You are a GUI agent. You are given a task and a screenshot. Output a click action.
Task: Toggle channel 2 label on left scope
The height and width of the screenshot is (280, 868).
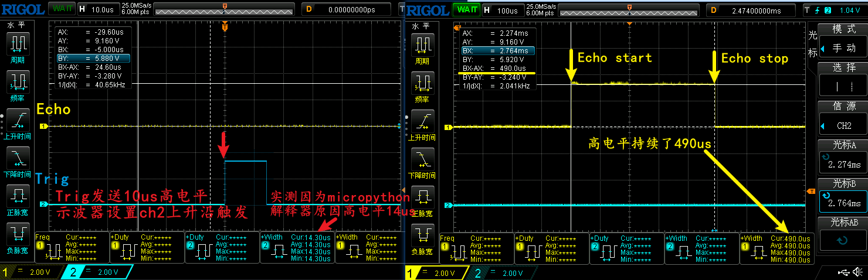[97, 272]
